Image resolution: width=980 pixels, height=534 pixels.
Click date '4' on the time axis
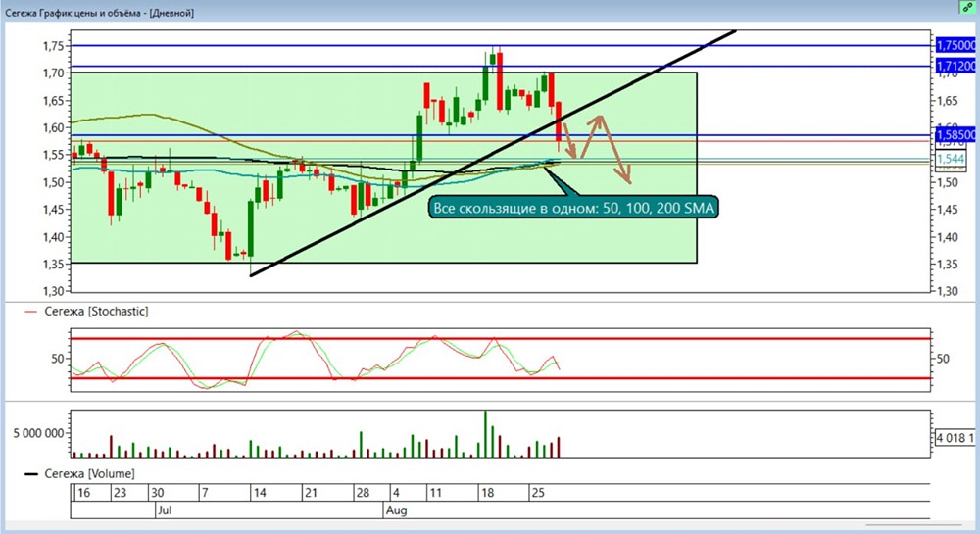396,493
